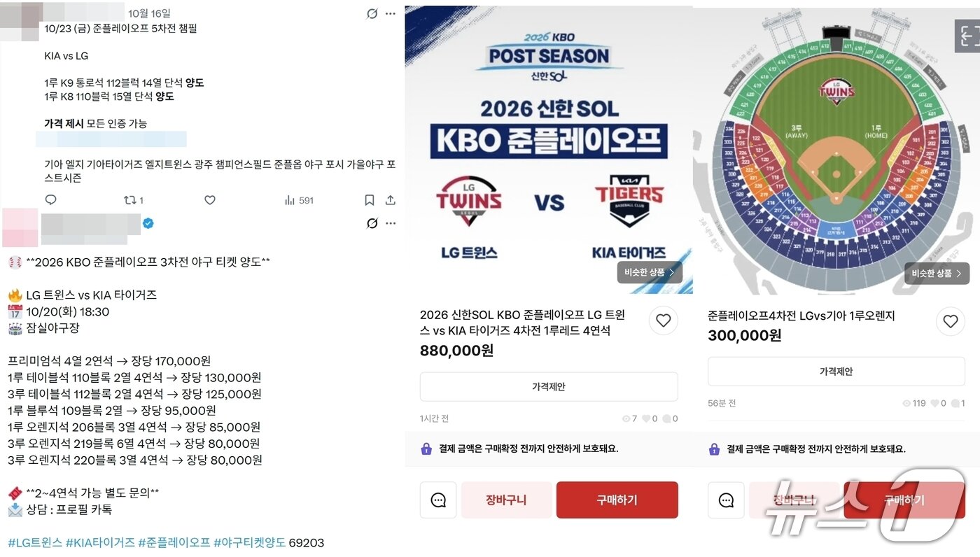Screen dimensions: 980x557
Task: Select 가격제안 under the 880,000원 listing
Action: click(549, 386)
